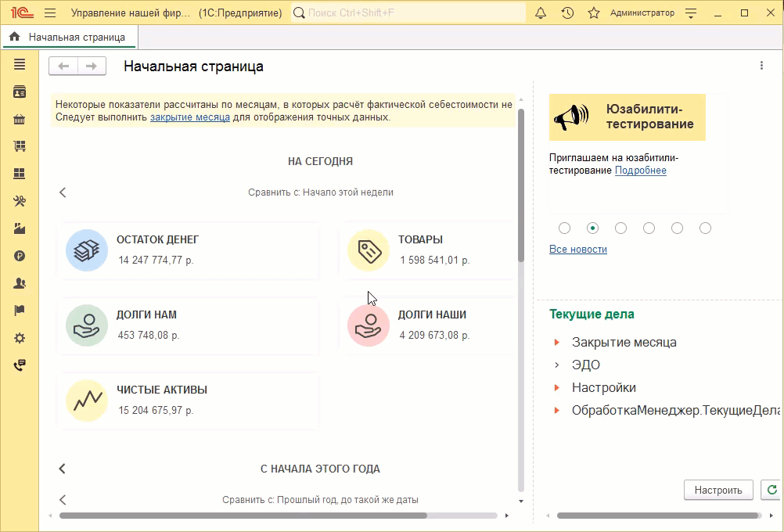Open the ruble money section in sidebar
Image resolution: width=784 pixels, height=532 pixels.
(20, 256)
